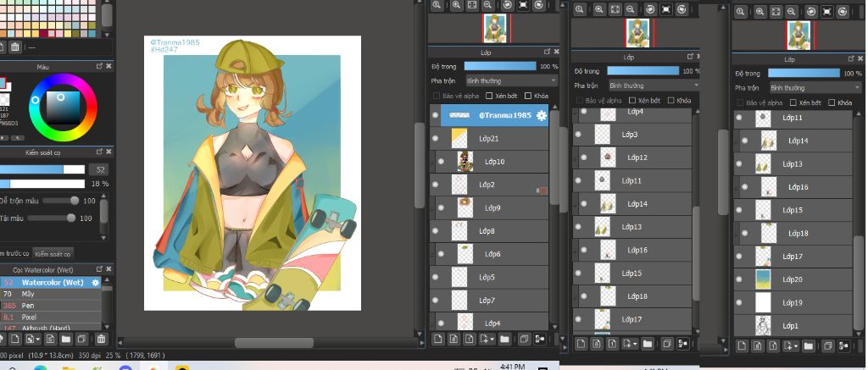This screenshot has height=370, width=868.
Task: Open Pha trộn blend dropdown in left panel
Action: pyautogui.click(x=511, y=80)
